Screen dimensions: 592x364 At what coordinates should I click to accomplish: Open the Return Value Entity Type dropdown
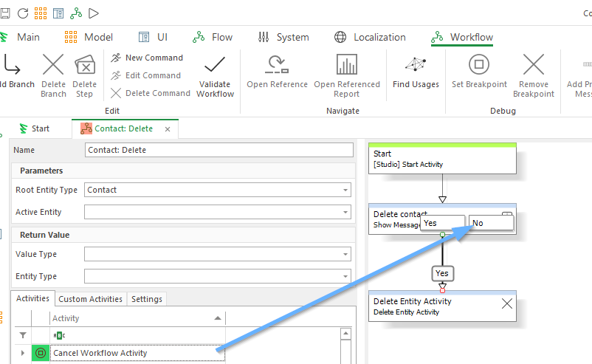tap(345, 276)
